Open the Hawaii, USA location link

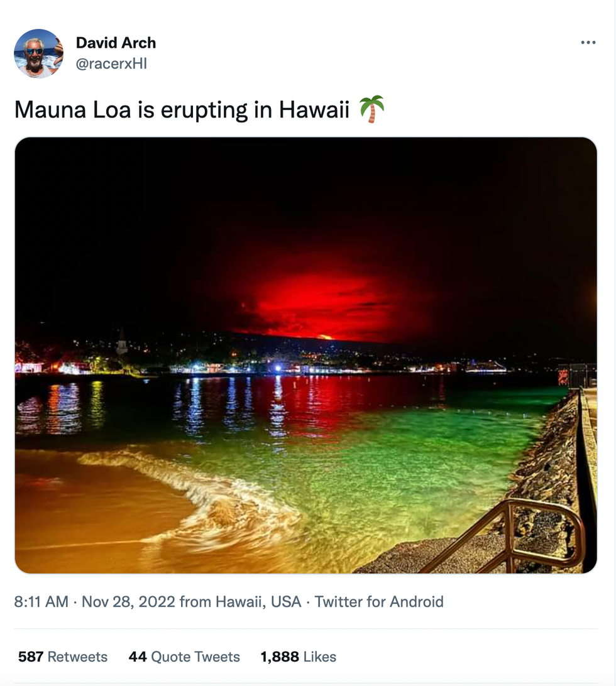pyautogui.click(x=258, y=602)
